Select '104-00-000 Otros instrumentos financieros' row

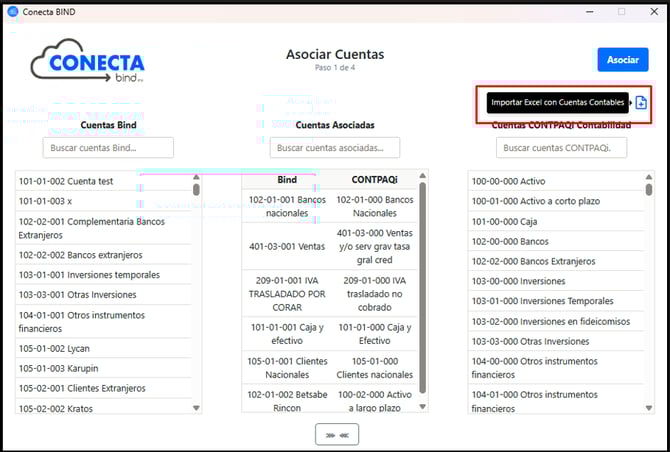click(x=556, y=368)
